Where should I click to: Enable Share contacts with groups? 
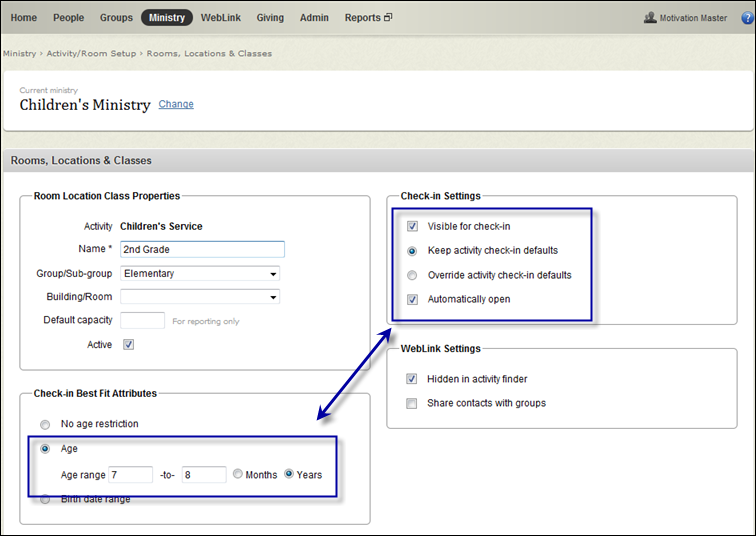click(x=411, y=403)
